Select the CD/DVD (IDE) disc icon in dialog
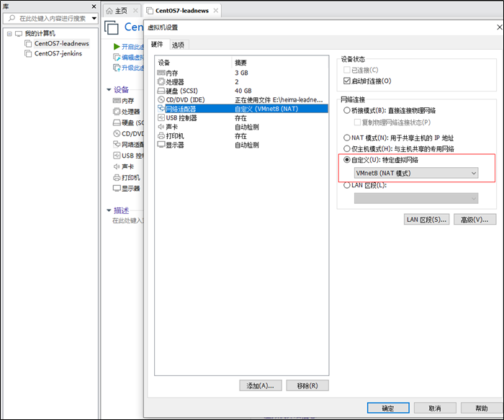Screen dimensions: 504x420 click(x=161, y=99)
